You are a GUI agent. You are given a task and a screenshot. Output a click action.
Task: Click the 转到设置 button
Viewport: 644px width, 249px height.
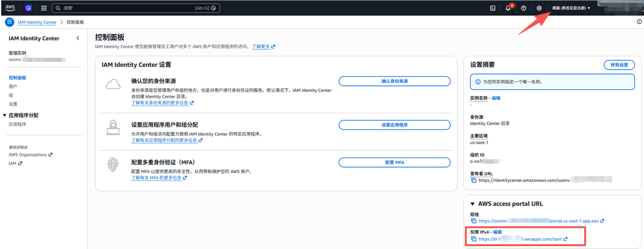[619, 65]
